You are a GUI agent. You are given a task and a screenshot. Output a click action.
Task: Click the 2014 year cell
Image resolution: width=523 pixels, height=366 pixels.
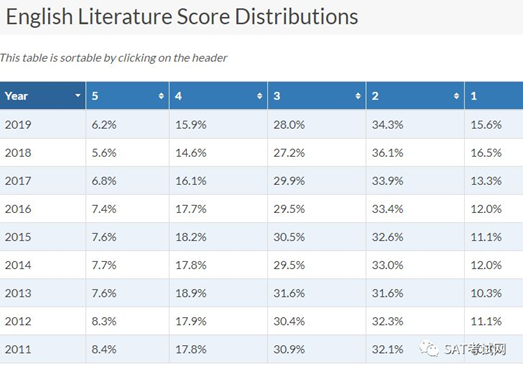coord(42,265)
